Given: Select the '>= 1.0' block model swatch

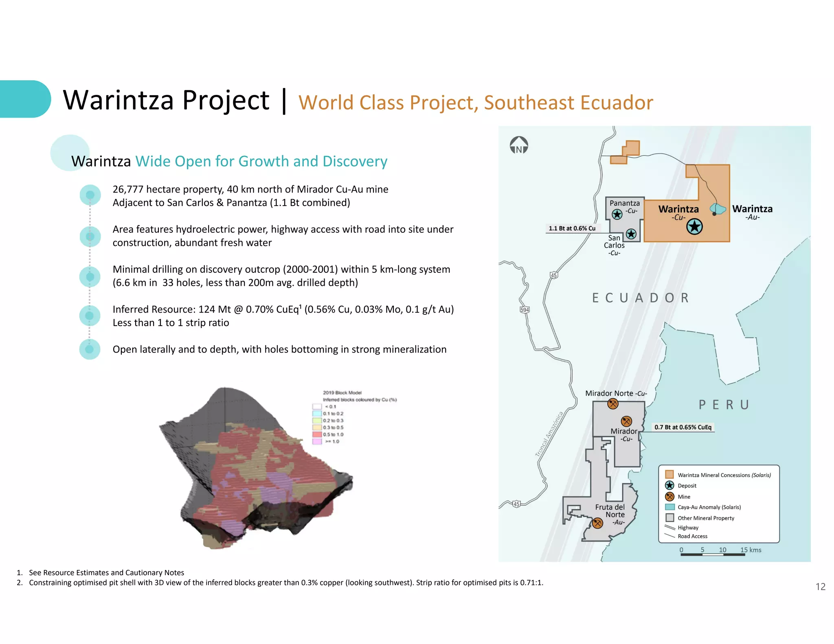Looking at the screenshot, I should (317, 441).
